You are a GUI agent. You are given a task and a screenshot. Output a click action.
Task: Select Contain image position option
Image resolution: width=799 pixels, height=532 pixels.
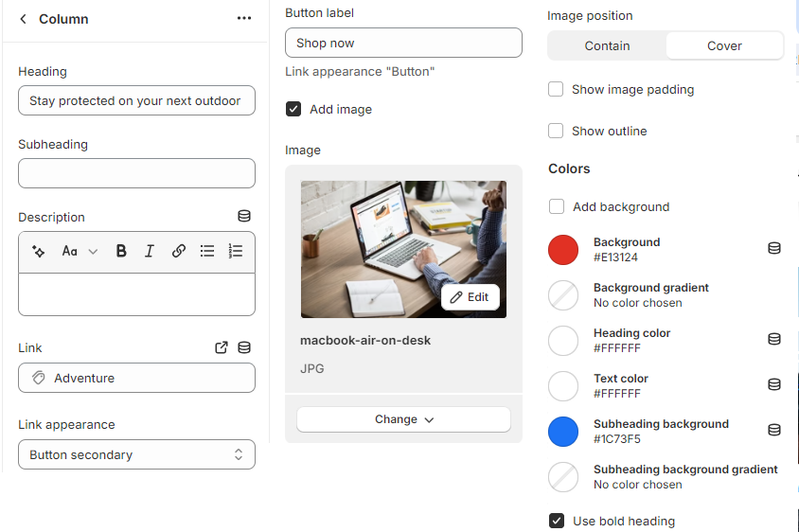(x=607, y=45)
